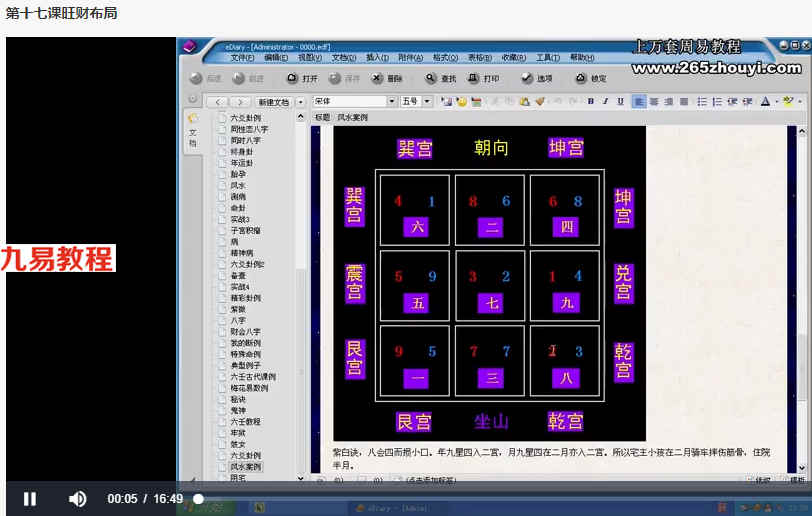The image size is (812, 516).
Task: Open the 文件 menu
Action: point(242,58)
